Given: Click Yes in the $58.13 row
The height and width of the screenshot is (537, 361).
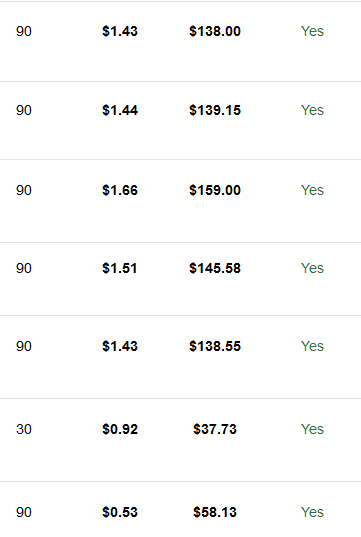Looking at the screenshot, I should coord(312,512).
